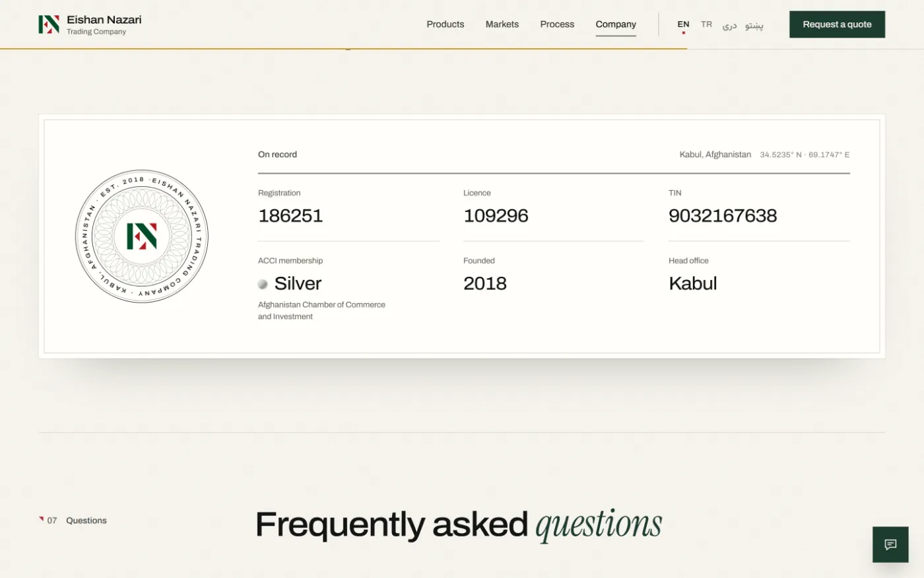Click the red marker beside 07 Questions

41,519
